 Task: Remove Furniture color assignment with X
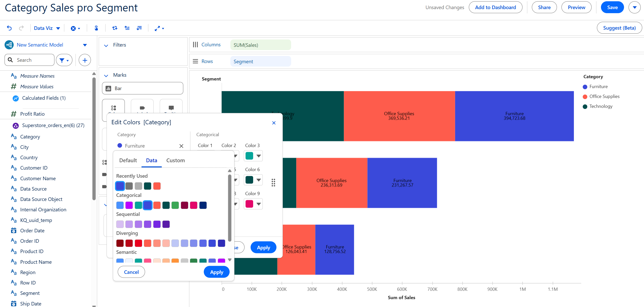pyautogui.click(x=181, y=146)
